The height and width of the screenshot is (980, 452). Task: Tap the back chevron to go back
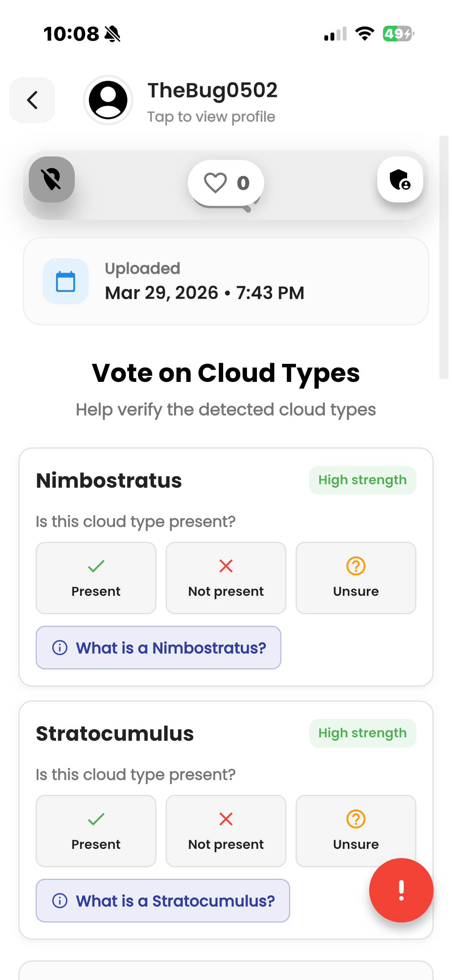coord(32,100)
